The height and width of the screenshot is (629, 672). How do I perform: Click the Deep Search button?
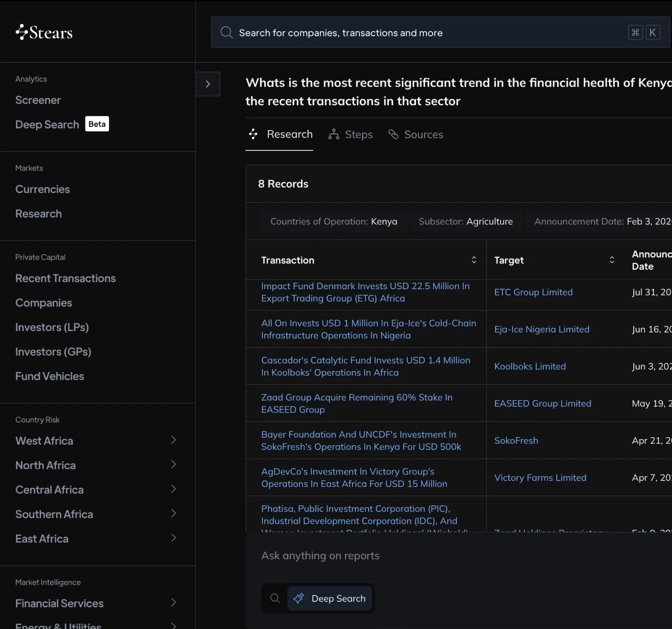[x=330, y=598]
